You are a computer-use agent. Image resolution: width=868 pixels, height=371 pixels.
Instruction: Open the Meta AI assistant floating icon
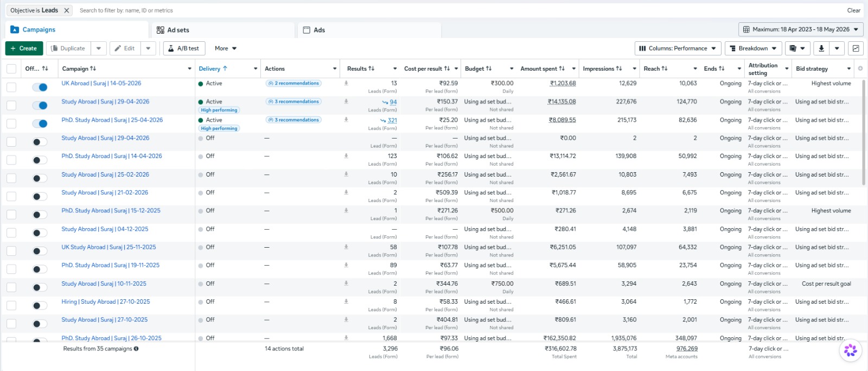851,350
